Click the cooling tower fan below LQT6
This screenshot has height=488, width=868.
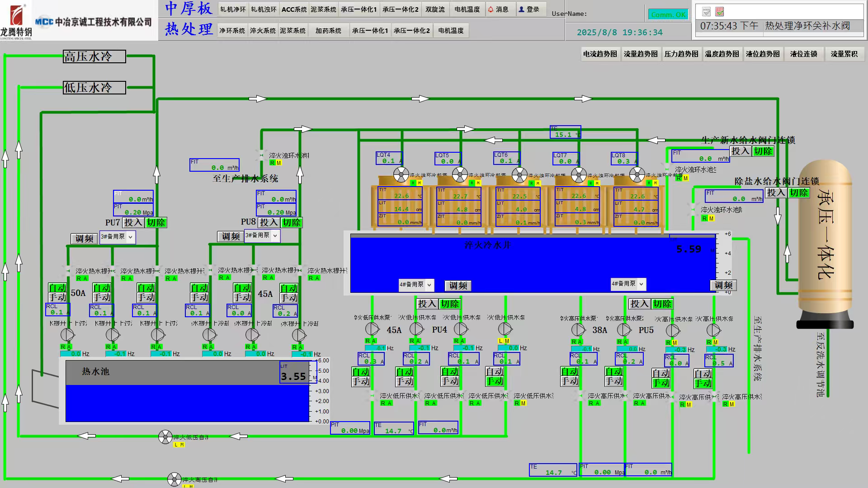tap(519, 174)
